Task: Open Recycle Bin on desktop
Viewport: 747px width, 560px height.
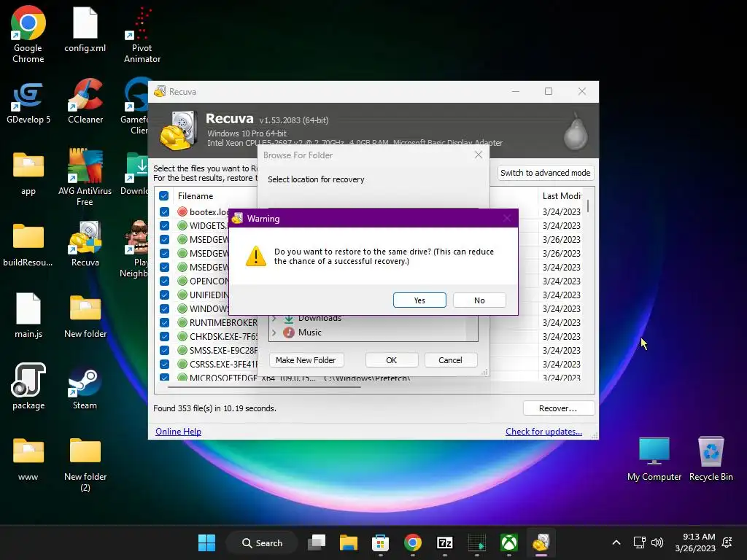Action: [x=711, y=459]
